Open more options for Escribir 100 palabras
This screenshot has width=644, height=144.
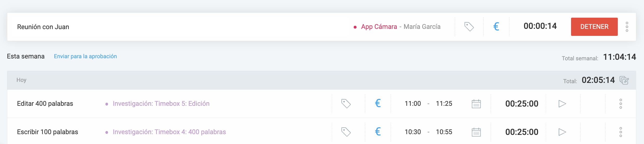click(x=621, y=132)
